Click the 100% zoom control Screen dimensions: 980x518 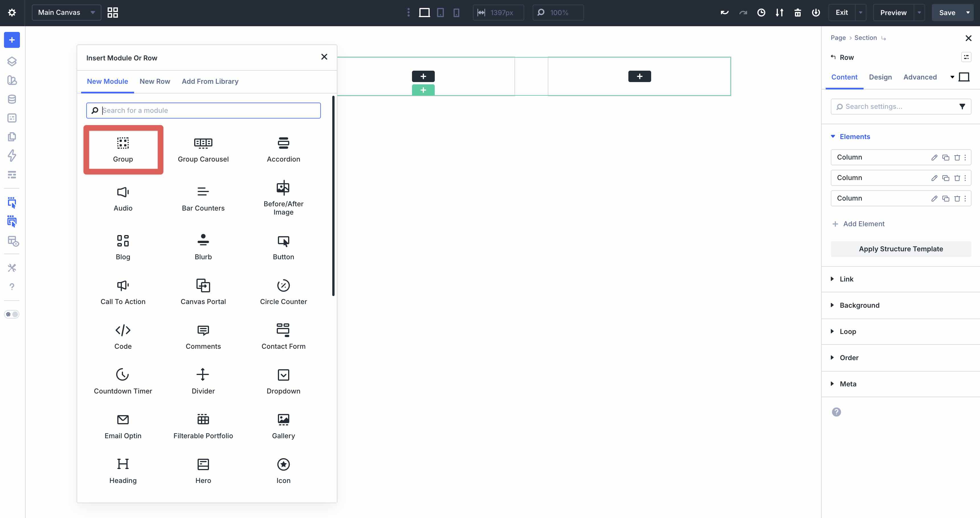coord(557,13)
